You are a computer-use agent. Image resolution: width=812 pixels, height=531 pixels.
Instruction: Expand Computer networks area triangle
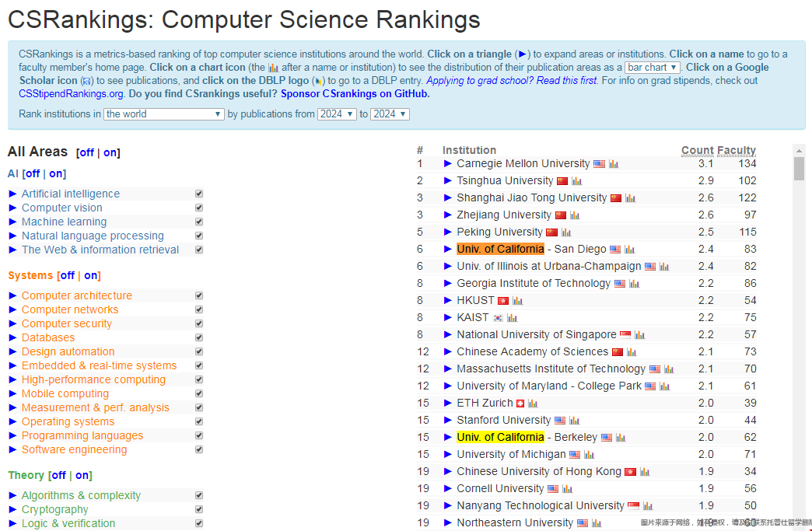coord(13,310)
